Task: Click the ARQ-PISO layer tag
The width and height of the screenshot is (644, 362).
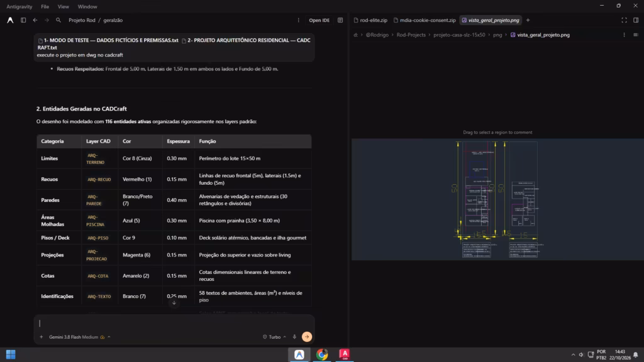Action: click(97, 238)
